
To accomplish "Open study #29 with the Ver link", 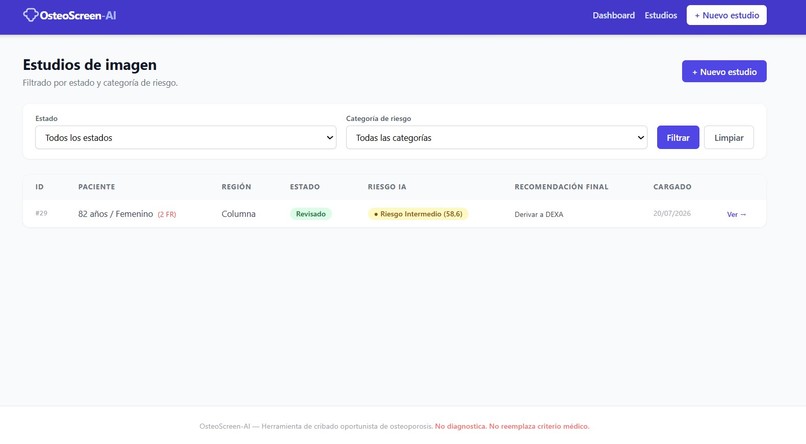I will 736,214.
